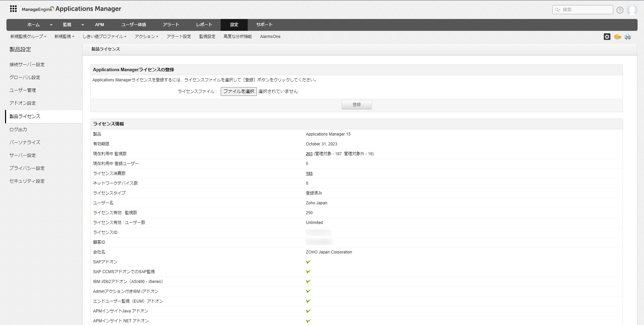The image size is (644, 325).
Task: Open 監視設定 in the submenu
Action: [x=207, y=37]
